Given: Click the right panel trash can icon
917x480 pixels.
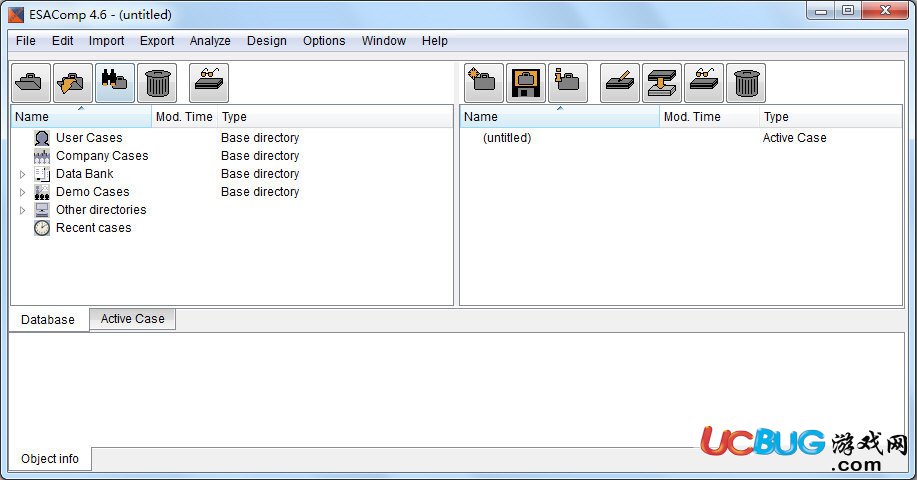Looking at the screenshot, I should [x=746, y=83].
